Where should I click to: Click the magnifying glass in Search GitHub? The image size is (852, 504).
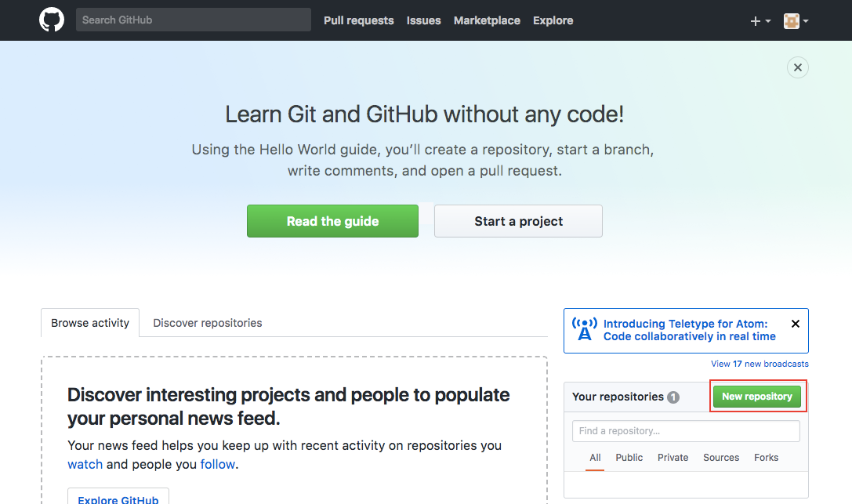[85, 20]
